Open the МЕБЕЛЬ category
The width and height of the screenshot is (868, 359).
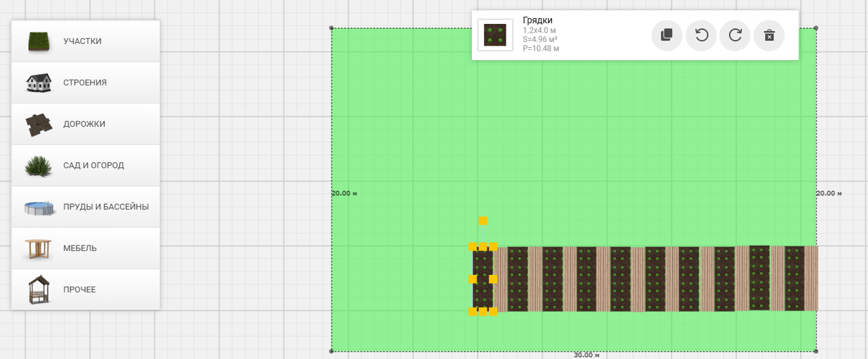pyautogui.click(x=85, y=248)
